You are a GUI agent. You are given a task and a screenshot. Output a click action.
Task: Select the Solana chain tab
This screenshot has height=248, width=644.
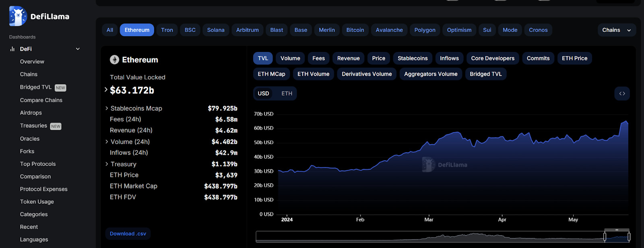216,30
